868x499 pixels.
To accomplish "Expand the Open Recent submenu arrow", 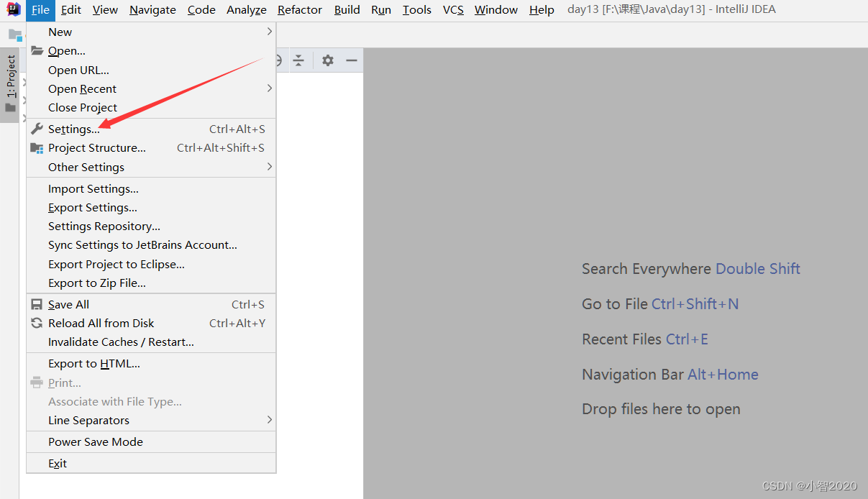I will [270, 88].
